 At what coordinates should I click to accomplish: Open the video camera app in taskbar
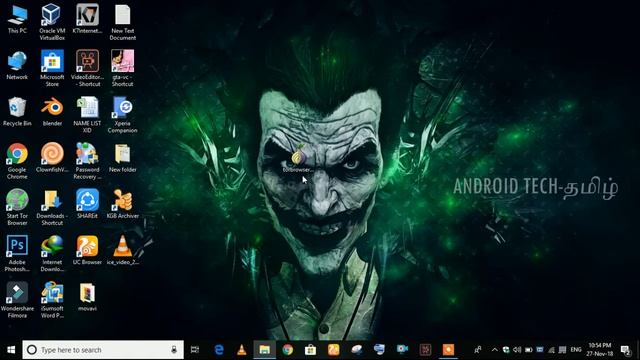[402, 349]
